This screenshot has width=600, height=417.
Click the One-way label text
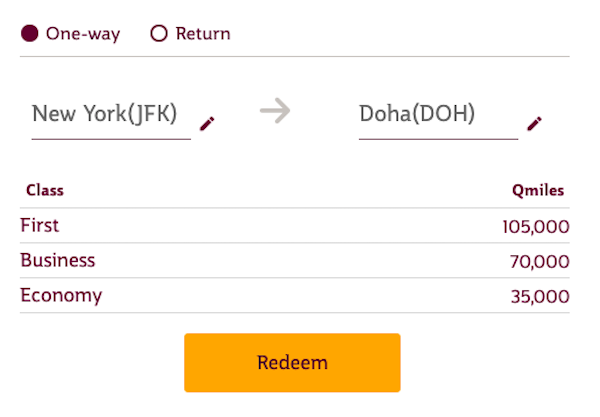pos(82,34)
